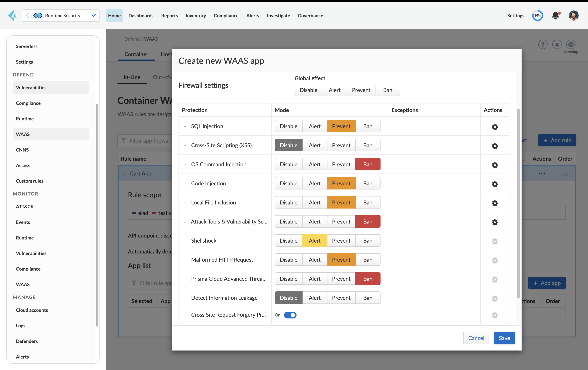Image resolution: width=588 pixels, height=370 pixels.
Task: Open settings gear for Shellshock protection
Action: (495, 241)
